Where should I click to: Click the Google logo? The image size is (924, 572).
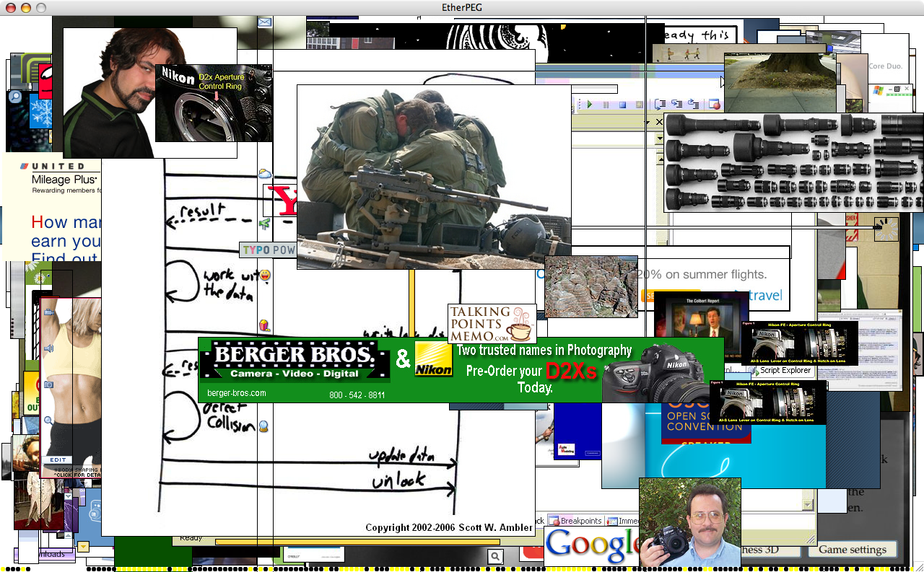pyautogui.click(x=592, y=546)
